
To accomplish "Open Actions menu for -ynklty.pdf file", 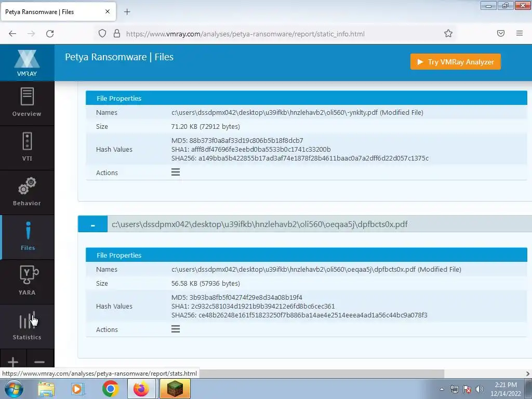I will [x=176, y=172].
